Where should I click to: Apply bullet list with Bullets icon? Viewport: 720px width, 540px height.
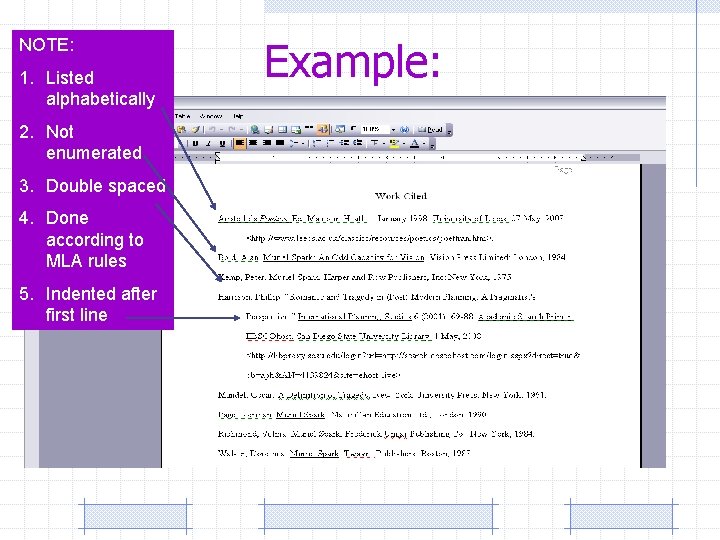coord(330,143)
